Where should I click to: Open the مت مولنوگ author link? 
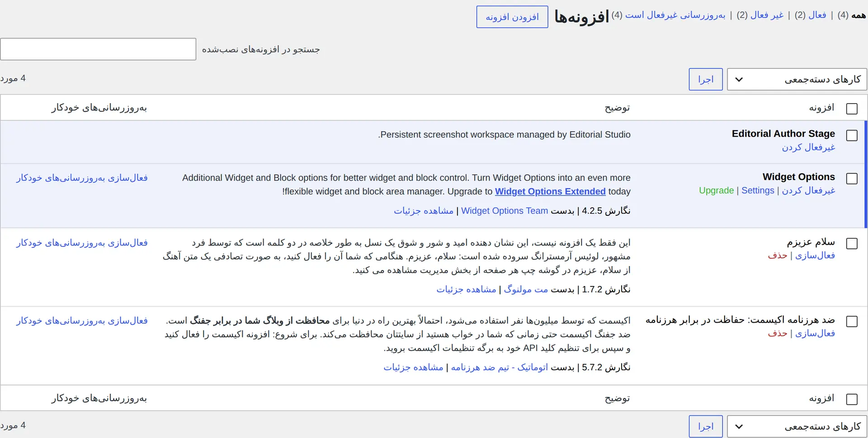[526, 290]
